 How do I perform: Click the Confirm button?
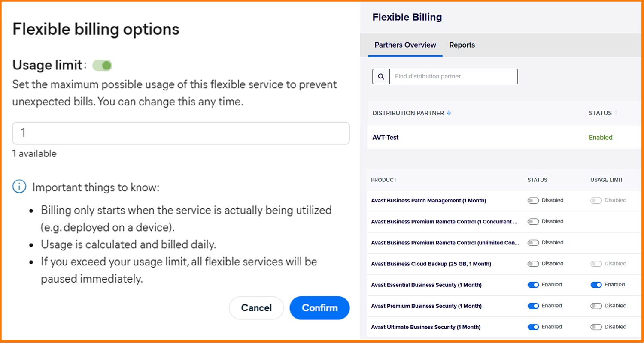click(319, 307)
